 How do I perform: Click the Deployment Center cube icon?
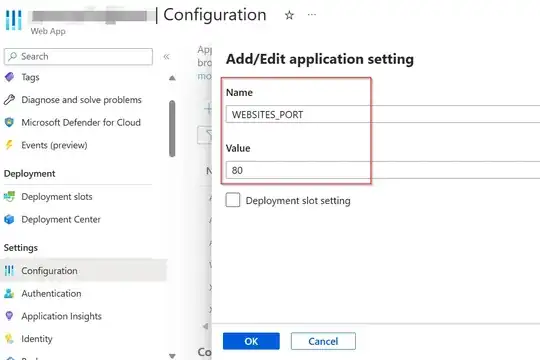(10, 219)
